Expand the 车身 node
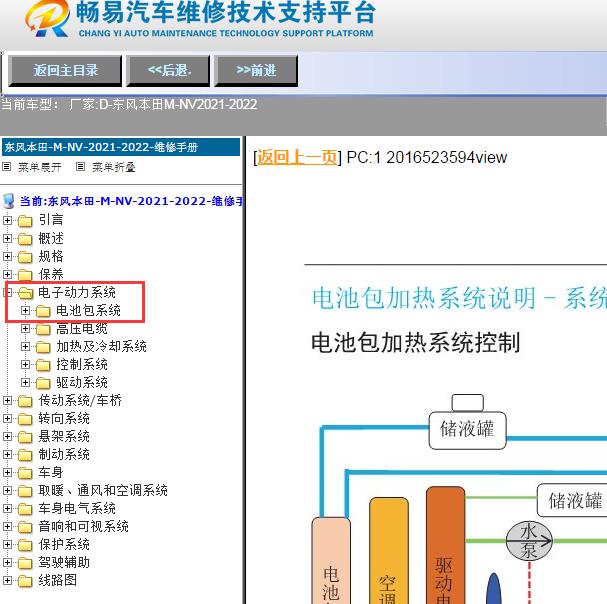This screenshot has height=604, width=607. point(7,473)
